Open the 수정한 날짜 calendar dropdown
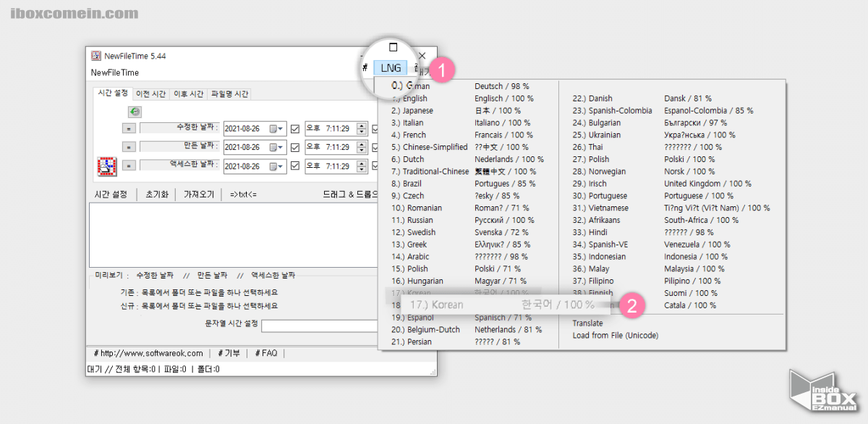The width and height of the screenshot is (868, 424). coord(277,129)
